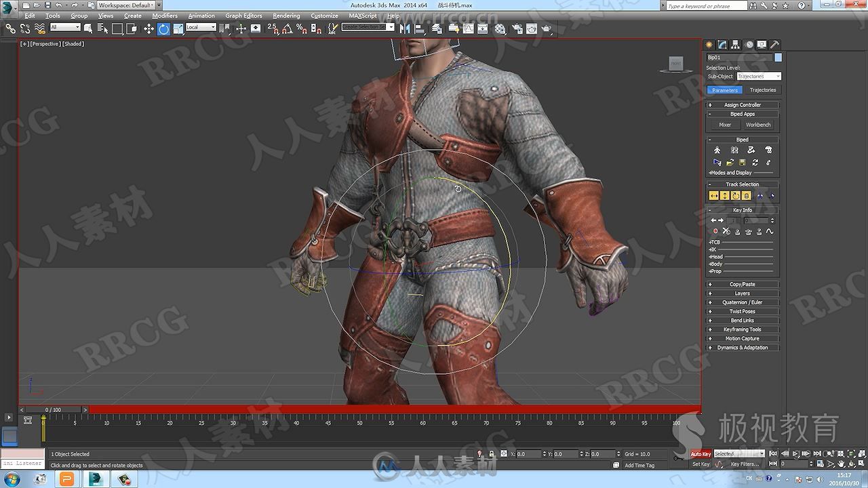Toggle the Auto Key button

point(701,454)
